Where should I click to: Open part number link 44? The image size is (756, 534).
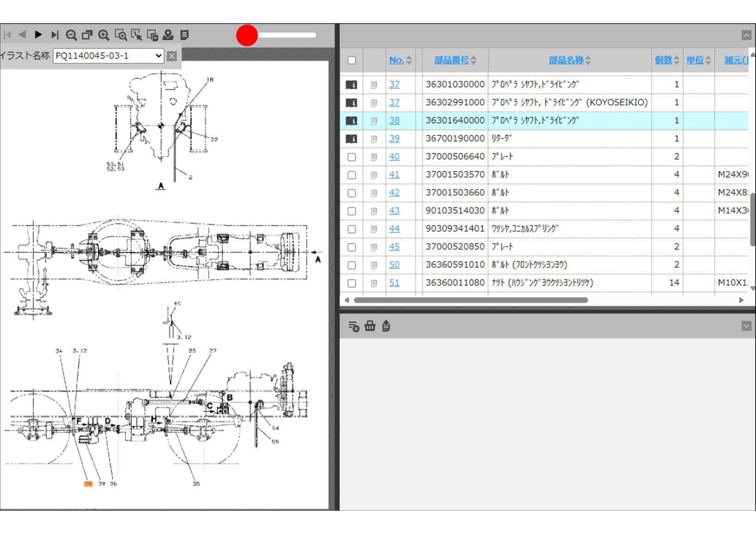tap(394, 229)
